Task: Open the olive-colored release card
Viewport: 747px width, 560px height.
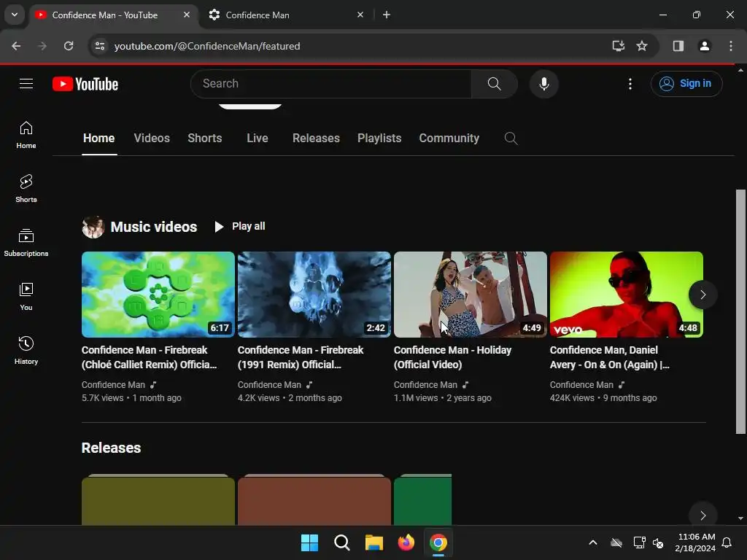Action: tap(158, 500)
